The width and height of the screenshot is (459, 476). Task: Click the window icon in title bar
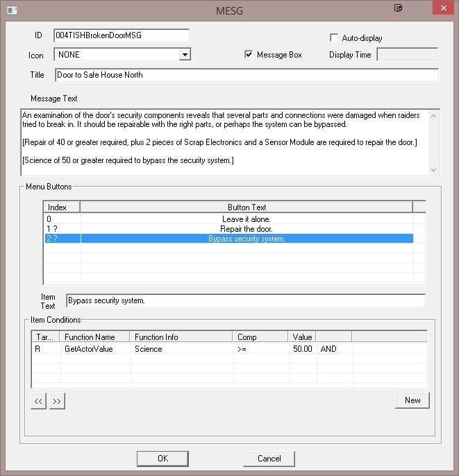pos(11,9)
